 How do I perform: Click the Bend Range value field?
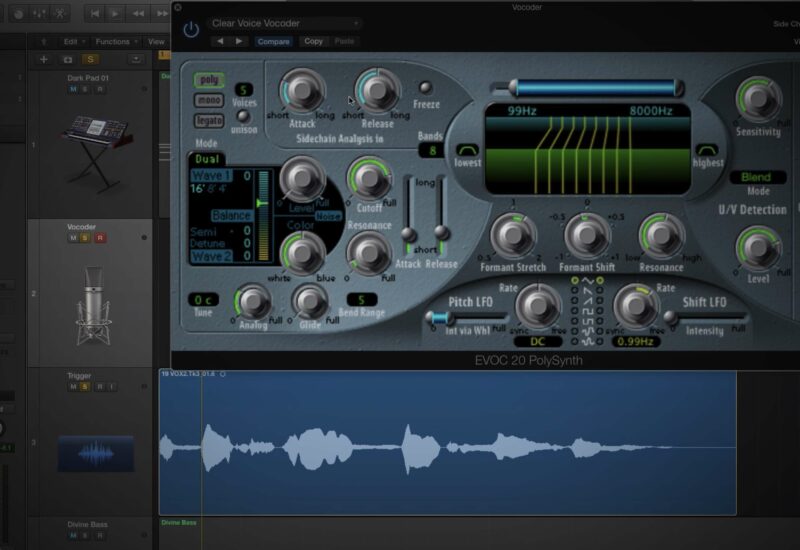[x=362, y=300]
